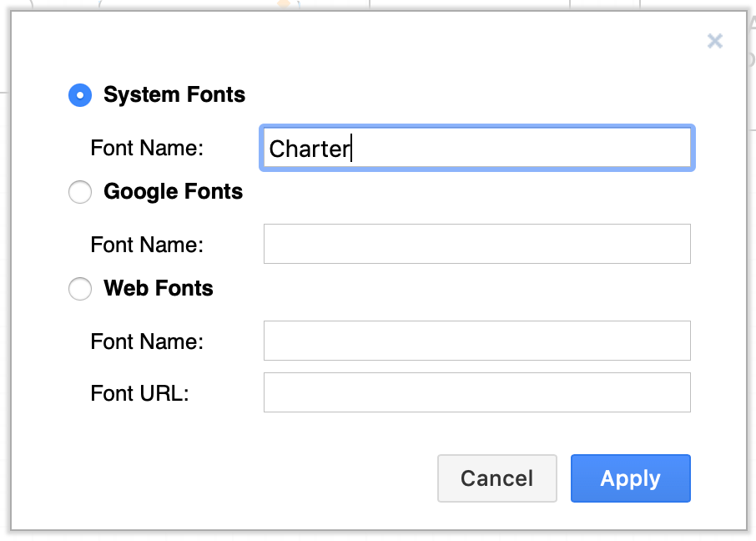This screenshot has width=756, height=541.
Task: Click the Web Fonts heading label
Action: pyautogui.click(x=158, y=289)
